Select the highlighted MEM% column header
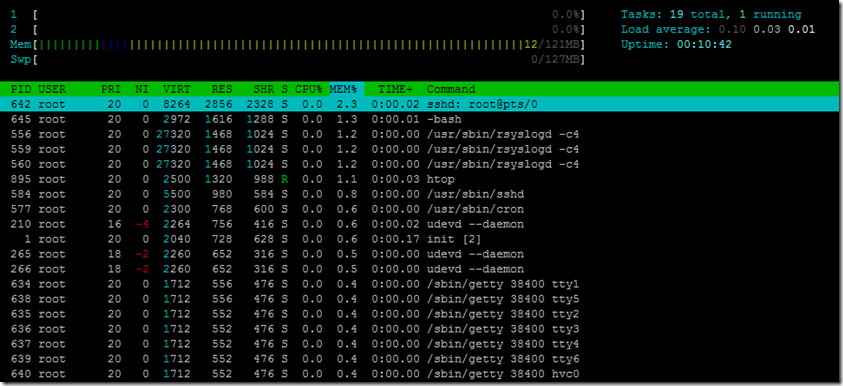843x386 pixels. (x=346, y=89)
